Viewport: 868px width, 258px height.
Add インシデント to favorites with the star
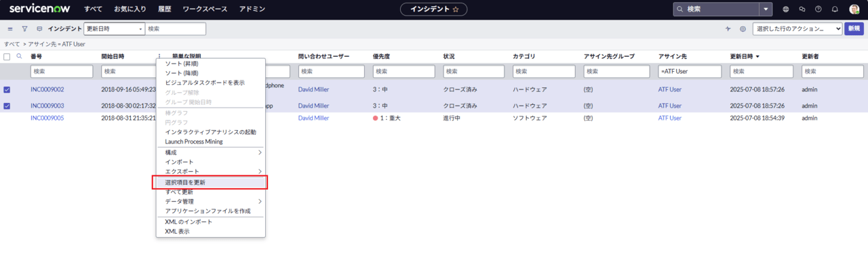456,9
